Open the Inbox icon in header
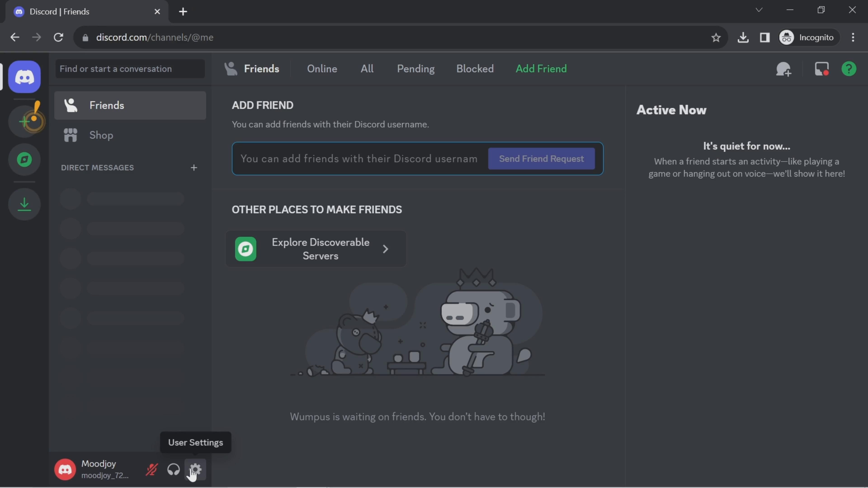 (821, 69)
